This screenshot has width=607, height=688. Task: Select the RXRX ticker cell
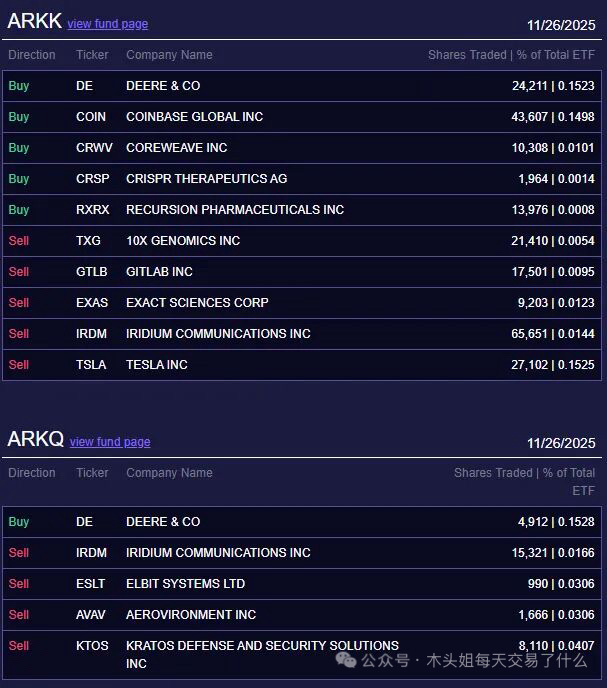(x=93, y=210)
